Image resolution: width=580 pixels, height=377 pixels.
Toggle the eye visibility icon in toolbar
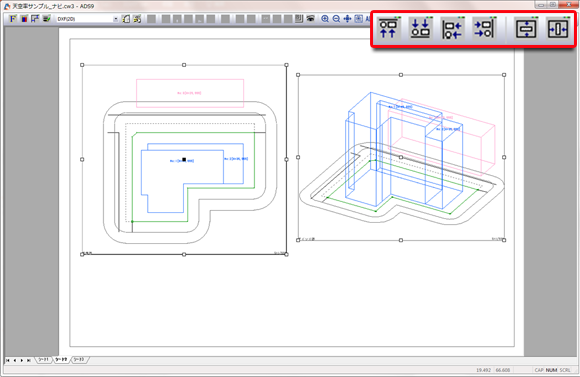tap(310, 18)
